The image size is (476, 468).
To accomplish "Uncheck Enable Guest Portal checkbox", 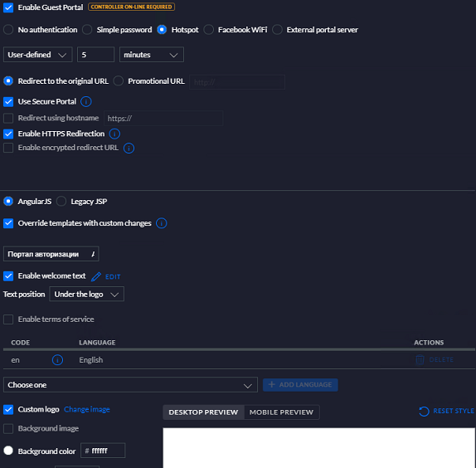I will 8,7.
